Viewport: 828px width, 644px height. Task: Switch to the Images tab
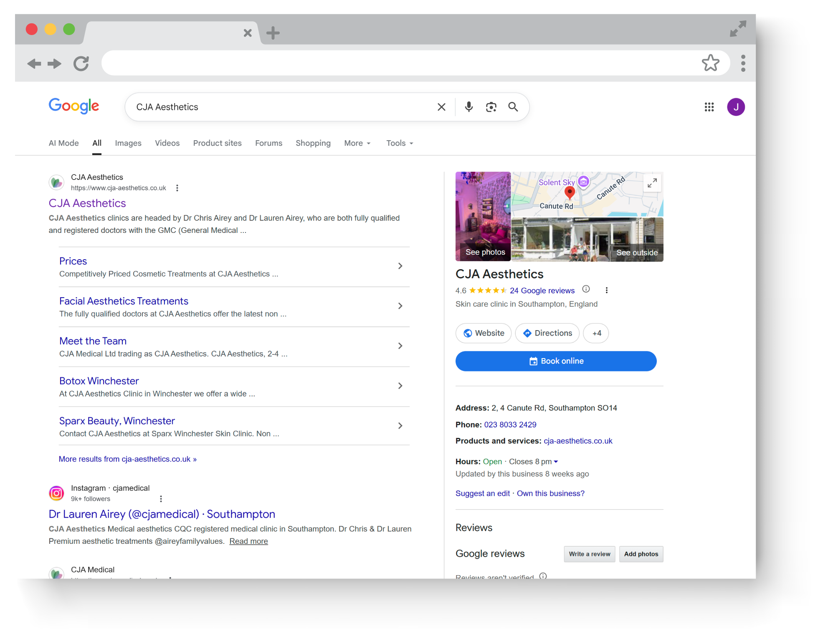point(128,143)
